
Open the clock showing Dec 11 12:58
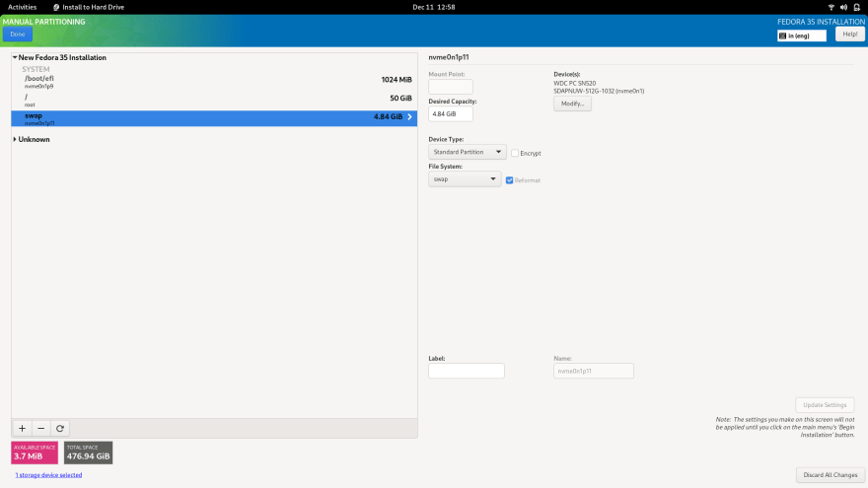(x=434, y=7)
